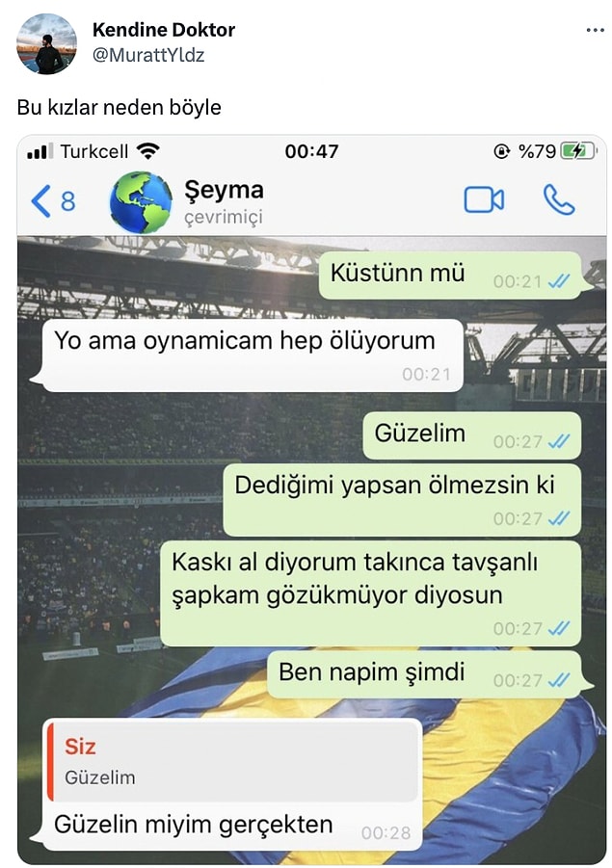Tap the 'Güzelin miyim gerçekten' reply text
The image size is (612, 868).
pyautogui.click(x=194, y=825)
